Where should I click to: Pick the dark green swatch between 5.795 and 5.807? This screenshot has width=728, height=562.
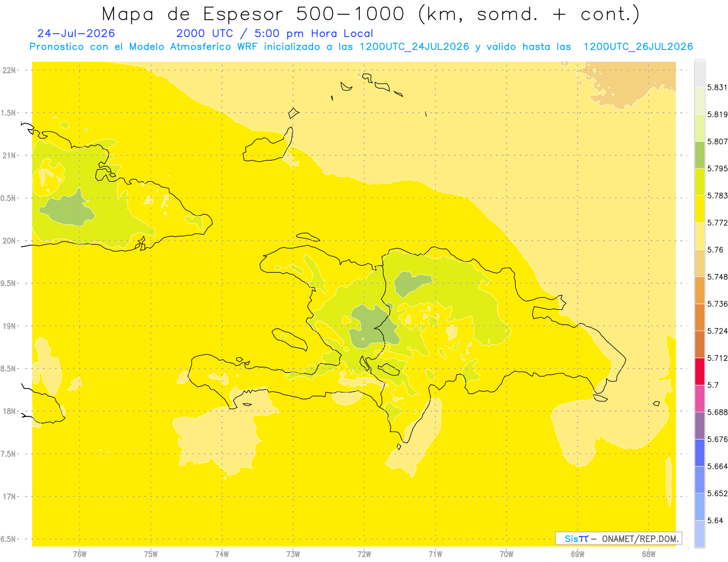pyautogui.click(x=699, y=155)
